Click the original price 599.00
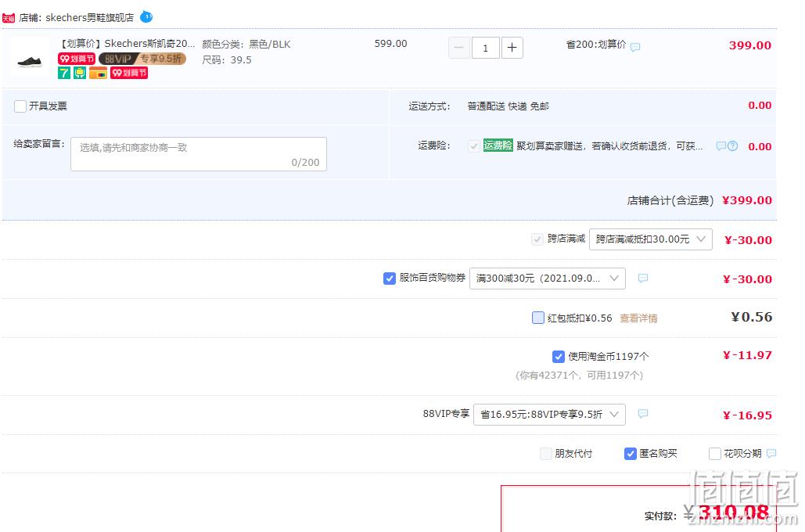The width and height of the screenshot is (805, 532). tap(390, 44)
